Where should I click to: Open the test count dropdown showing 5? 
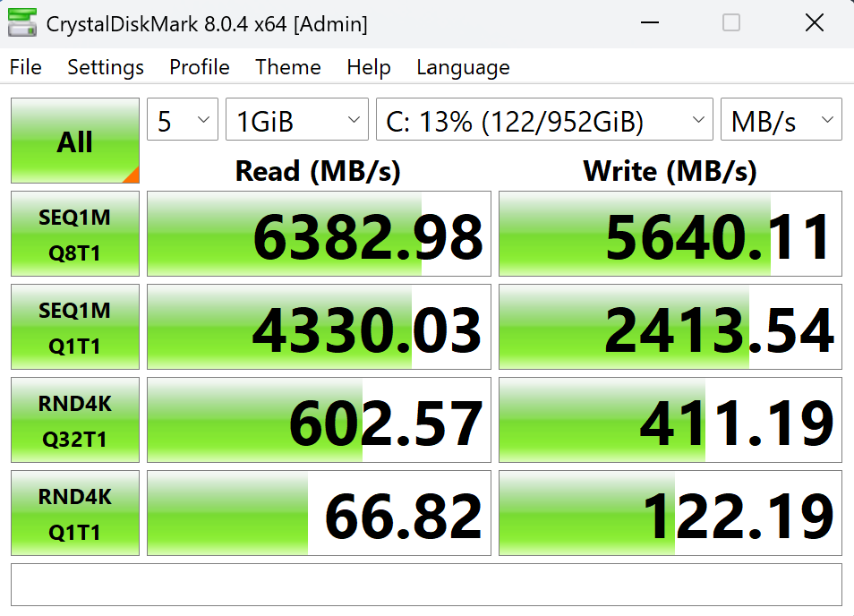point(183,119)
